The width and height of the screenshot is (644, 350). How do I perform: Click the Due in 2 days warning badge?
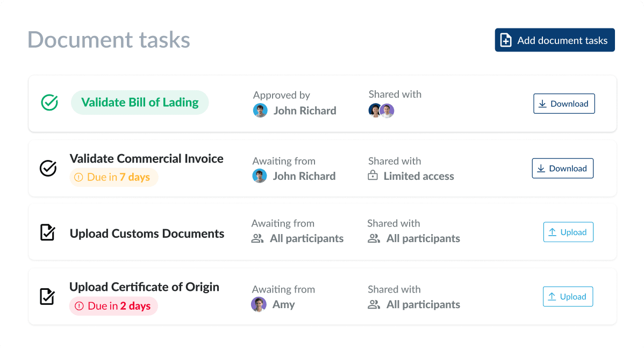(113, 306)
